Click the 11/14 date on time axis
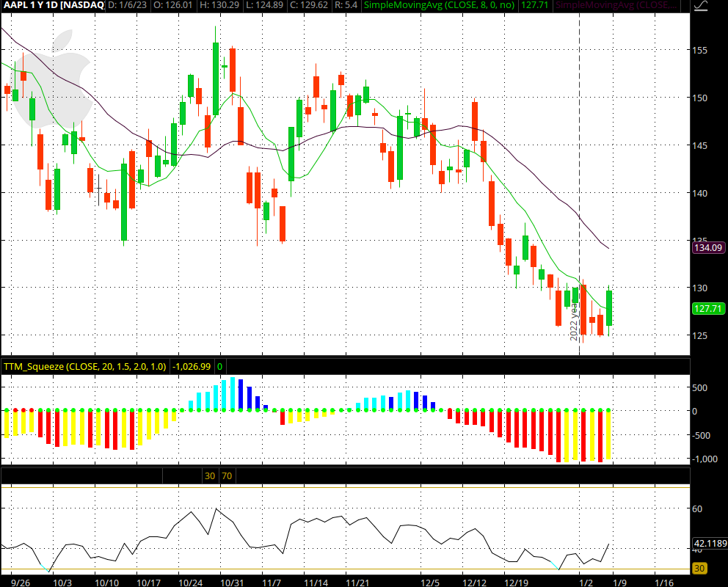The height and width of the screenshot is (587, 728). click(x=316, y=583)
